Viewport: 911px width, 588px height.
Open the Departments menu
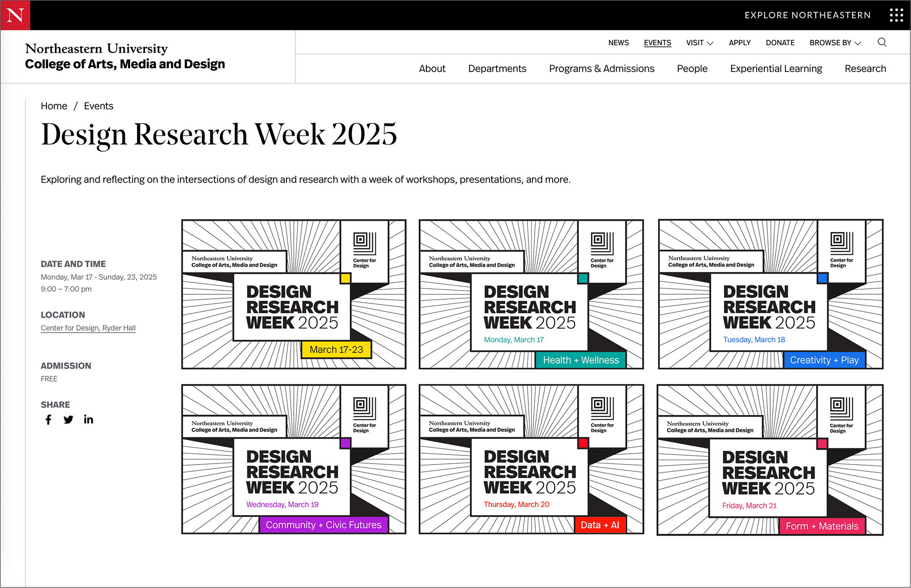pos(497,68)
